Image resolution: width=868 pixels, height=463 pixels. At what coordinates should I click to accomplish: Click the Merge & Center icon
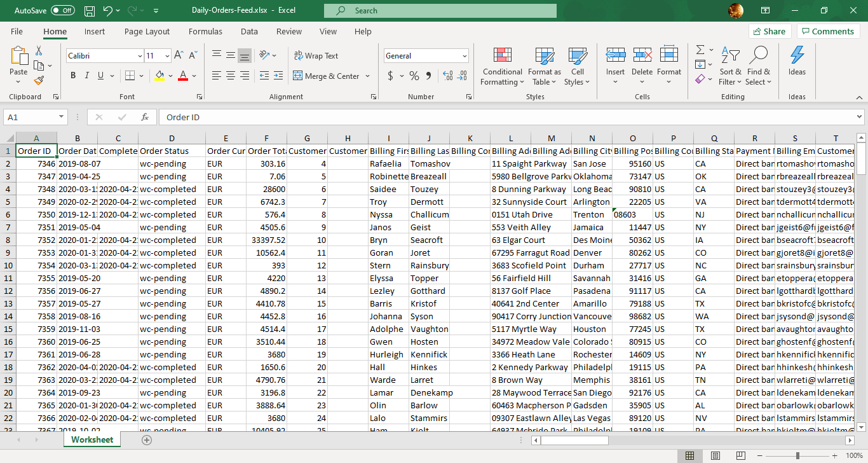(x=297, y=76)
